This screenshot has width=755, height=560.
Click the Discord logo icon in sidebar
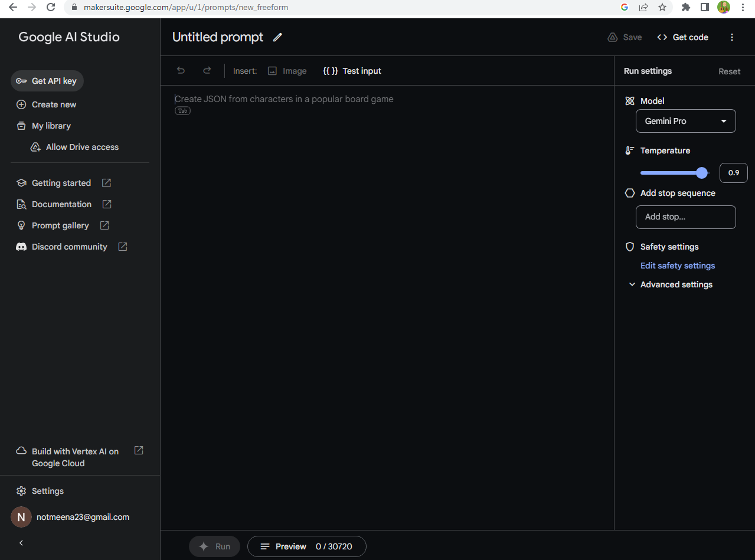(21, 247)
